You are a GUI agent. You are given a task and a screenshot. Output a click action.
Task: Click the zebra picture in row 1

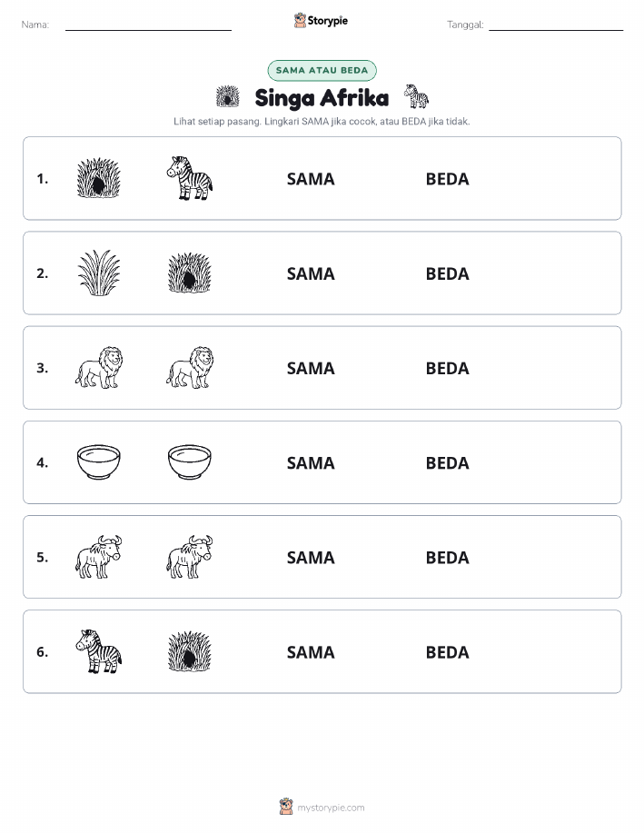(x=190, y=178)
